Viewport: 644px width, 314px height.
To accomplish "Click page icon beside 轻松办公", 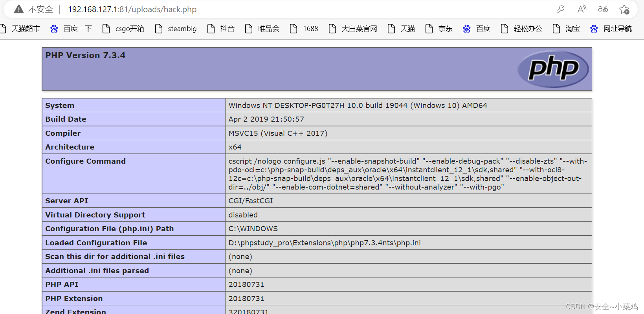I will pyautogui.click(x=505, y=29).
